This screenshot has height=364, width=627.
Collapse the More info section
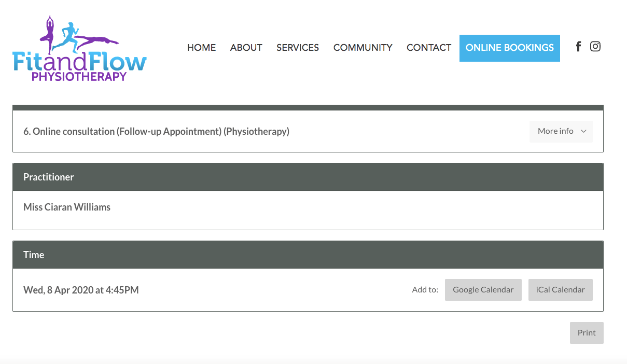pyautogui.click(x=561, y=131)
